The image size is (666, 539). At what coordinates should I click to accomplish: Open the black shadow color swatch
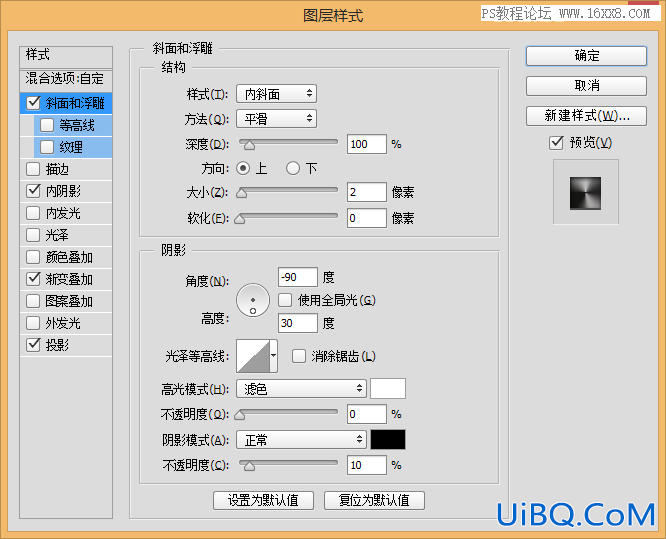pyautogui.click(x=388, y=440)
